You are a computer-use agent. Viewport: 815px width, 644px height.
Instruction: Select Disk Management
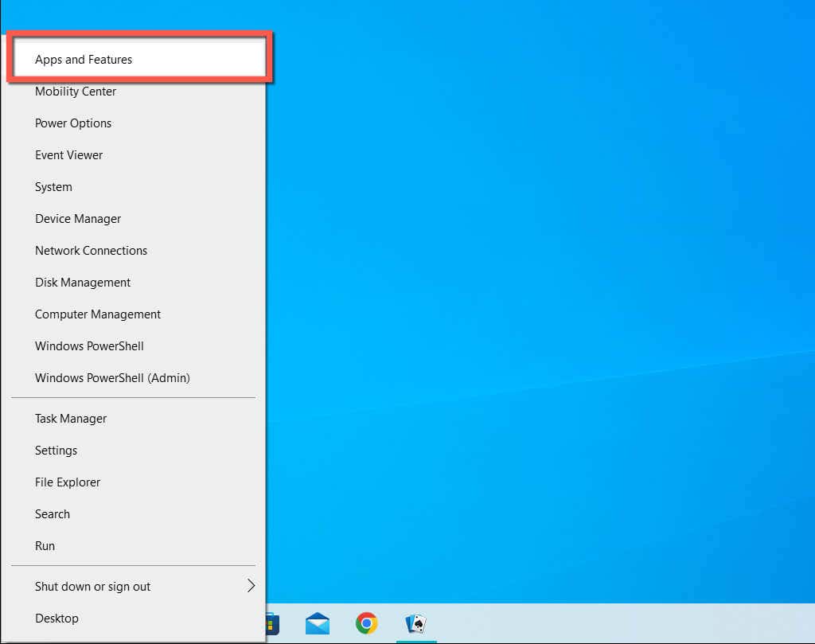click(x=83, y=283)
